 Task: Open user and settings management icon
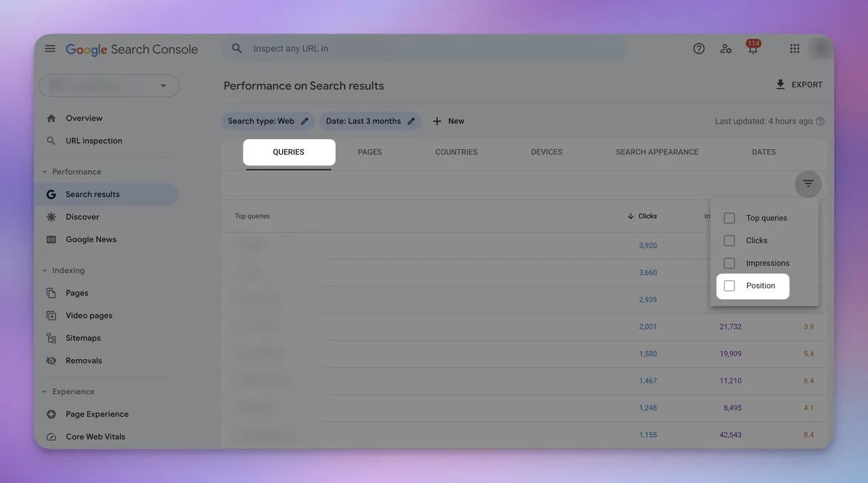pos(726,49)
